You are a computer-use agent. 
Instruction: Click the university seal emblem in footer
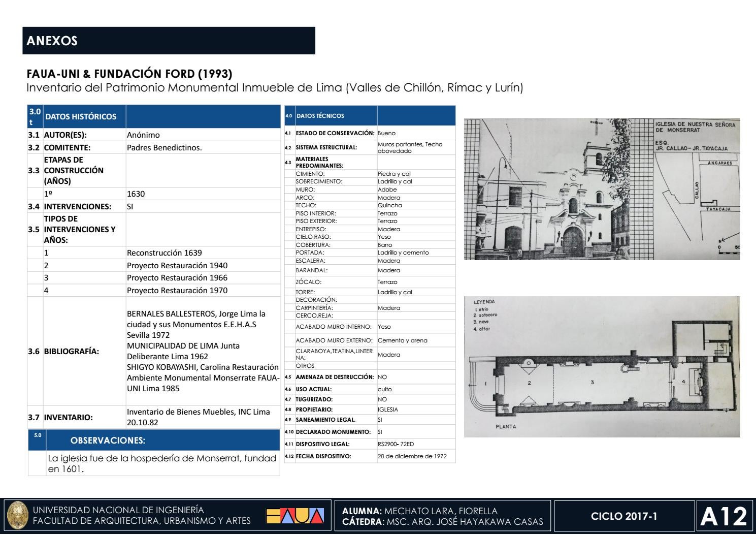tap(17, 516)
